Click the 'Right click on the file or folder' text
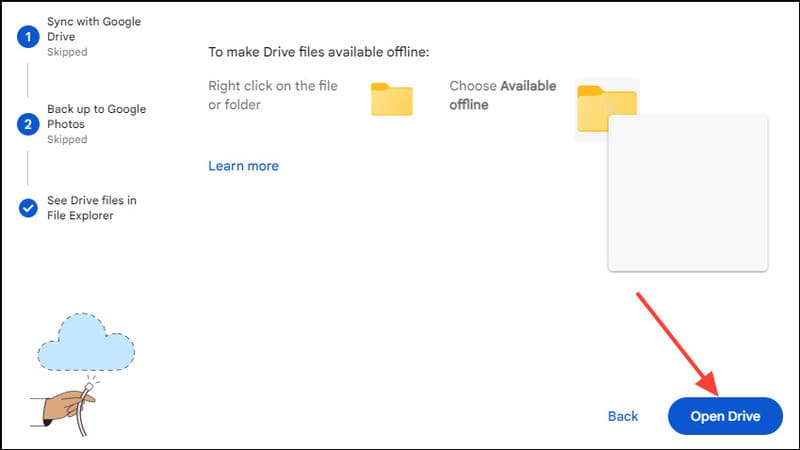Image resolution: width=800 pixels, height=450 pixels. tap(273, 95)
